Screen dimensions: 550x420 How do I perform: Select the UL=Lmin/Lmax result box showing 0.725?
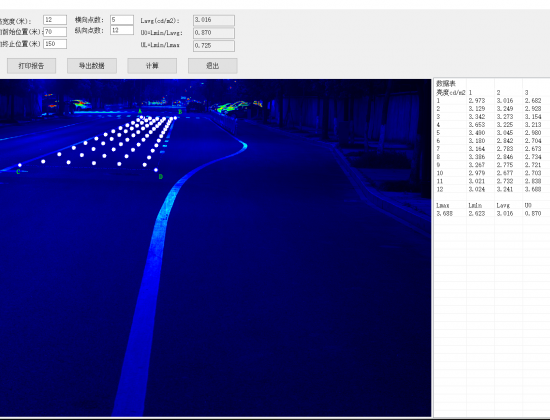pyautogui.click(x=214, y=46)
